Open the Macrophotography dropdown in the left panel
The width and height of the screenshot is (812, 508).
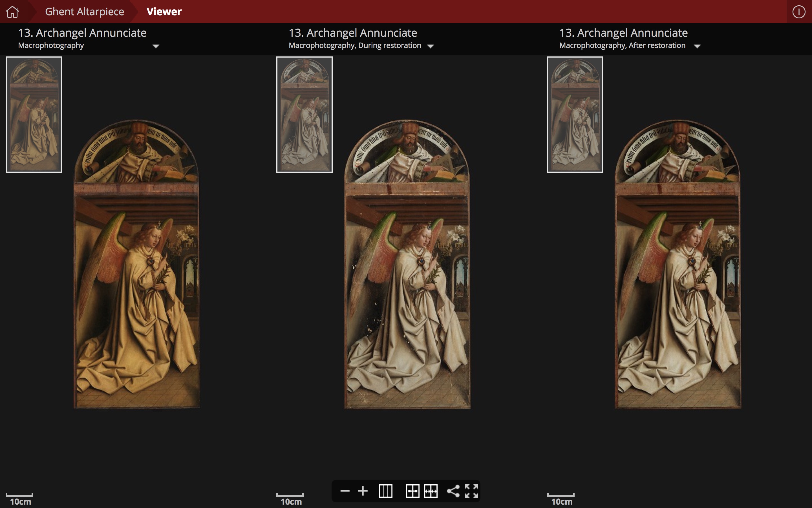pyautogui.click(x=156, y=46)
